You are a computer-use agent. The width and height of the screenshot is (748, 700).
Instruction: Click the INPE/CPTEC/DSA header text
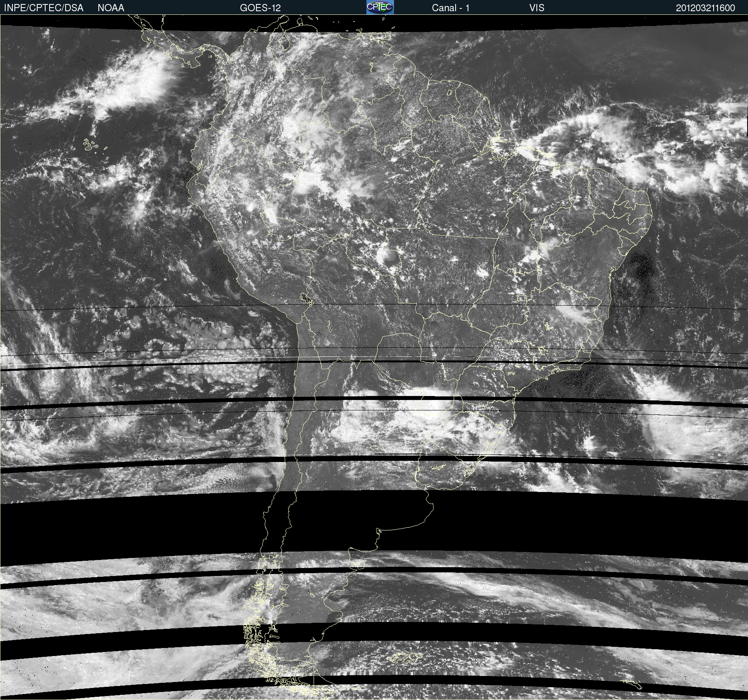(44, 8)
